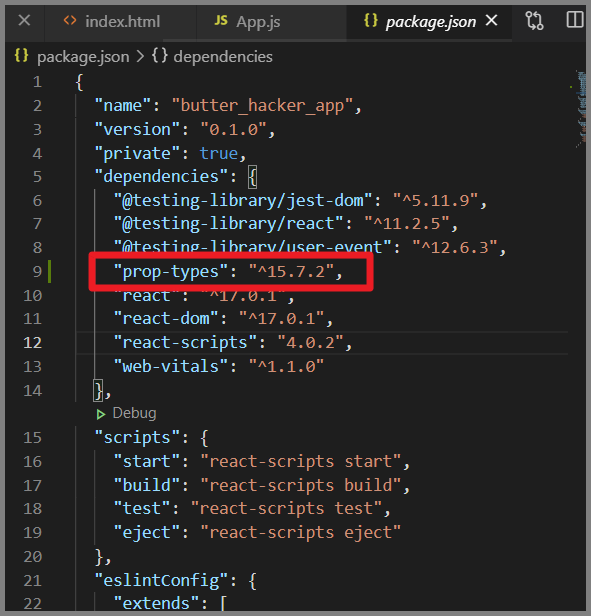Click the "^11.2.5" version value
Image resolution: width=591 pixels, height=616 pixels.
click(407, 224)
